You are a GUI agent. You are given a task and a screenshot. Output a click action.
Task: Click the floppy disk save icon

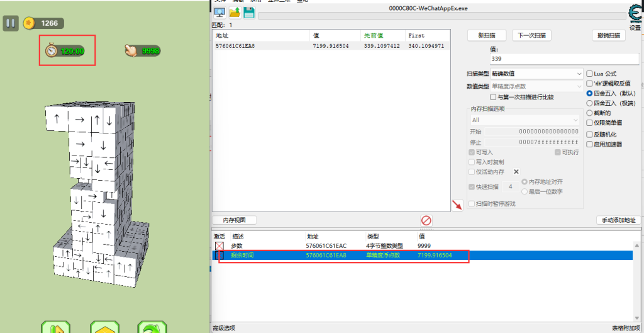pyautogui.click(x=248, y=13)
